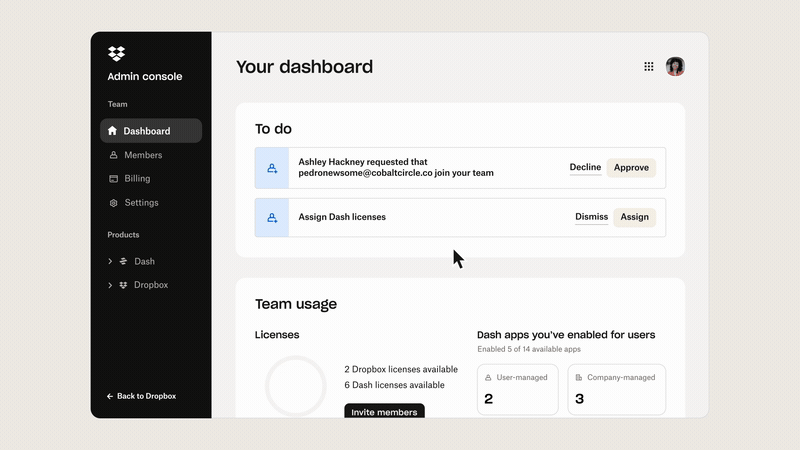Screen dimensions: 800x450
Task: Select Dash under Products
Action: click(x=144, y=261)
